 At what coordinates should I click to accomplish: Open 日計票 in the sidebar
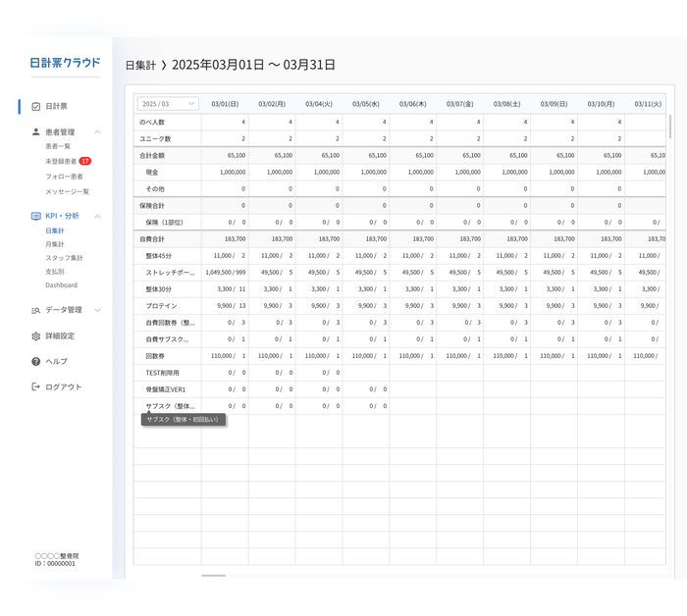click(57, 106)
